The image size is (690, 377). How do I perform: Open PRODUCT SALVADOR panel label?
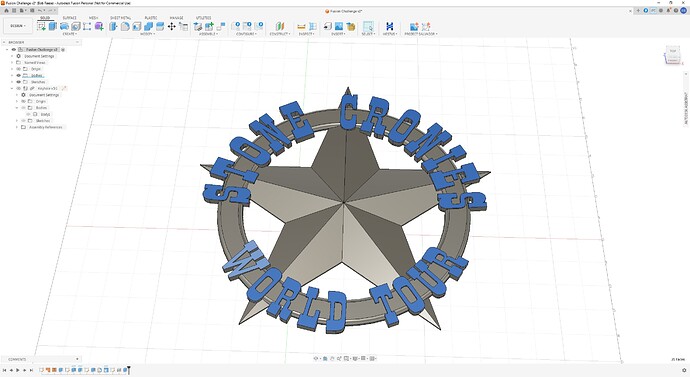click(421, 34)
